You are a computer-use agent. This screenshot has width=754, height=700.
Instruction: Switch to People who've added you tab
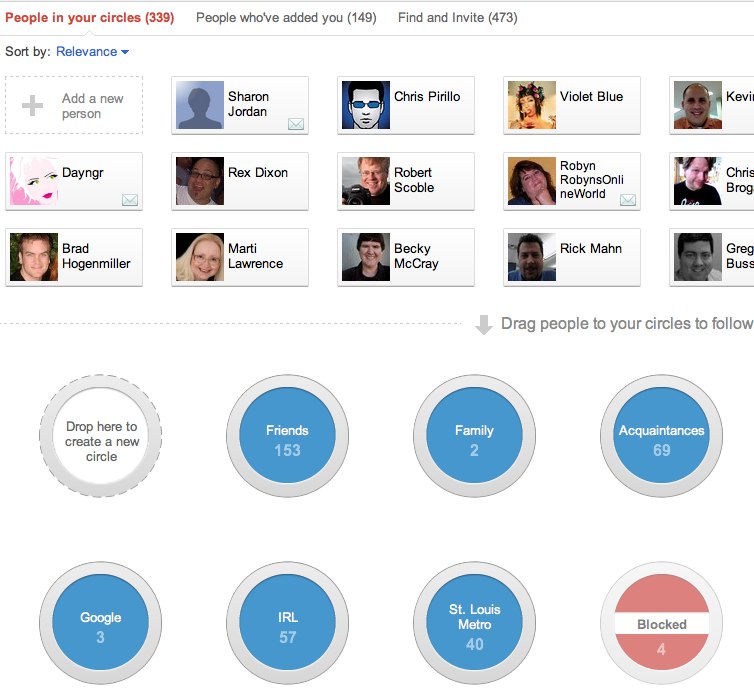[286, 17]
